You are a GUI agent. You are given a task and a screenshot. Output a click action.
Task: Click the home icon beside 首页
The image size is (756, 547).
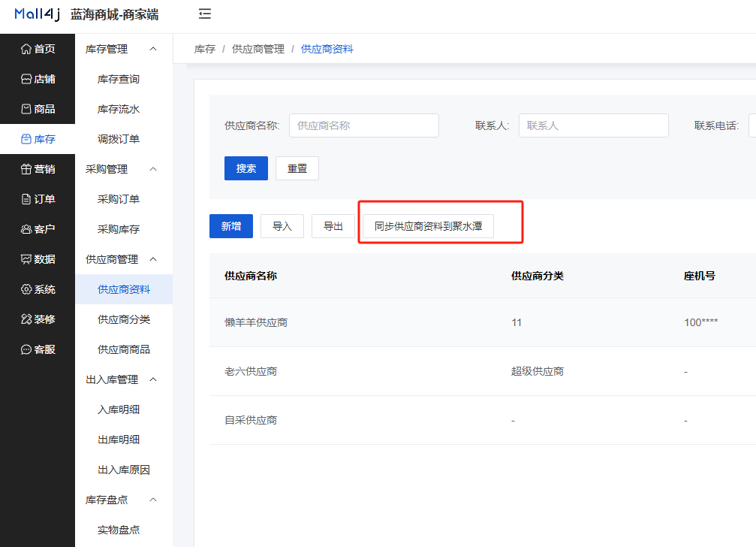coord(26,49)
